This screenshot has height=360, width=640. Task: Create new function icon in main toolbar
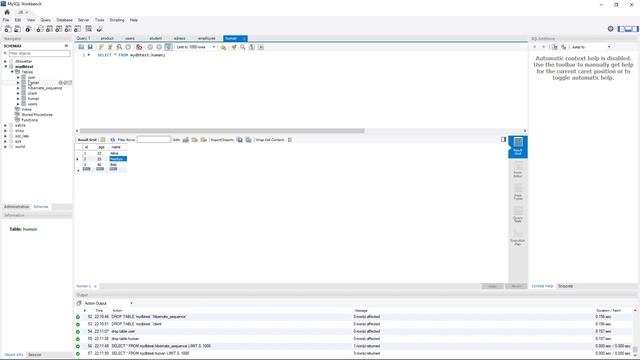78,29
